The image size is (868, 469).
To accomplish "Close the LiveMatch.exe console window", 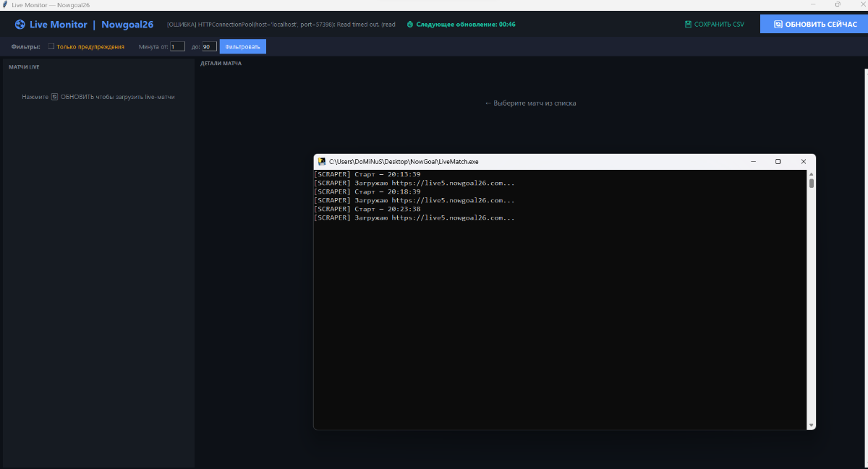I will tap(803, 162).
